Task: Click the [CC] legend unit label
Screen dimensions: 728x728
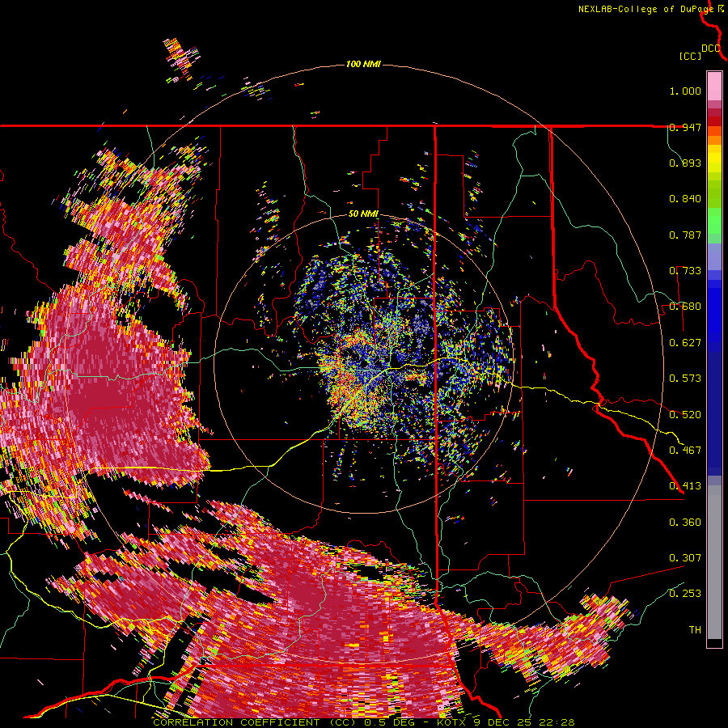Action: [691, 56]
